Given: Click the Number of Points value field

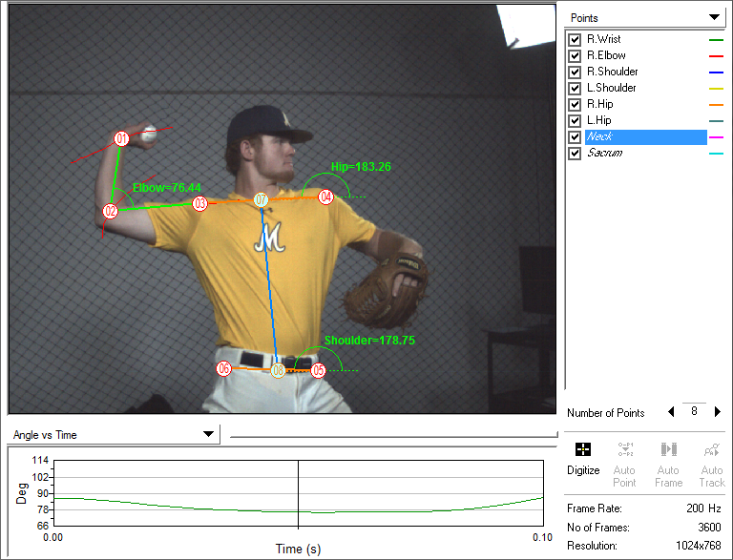Looking at the screenshot, I should coord(694,412).
